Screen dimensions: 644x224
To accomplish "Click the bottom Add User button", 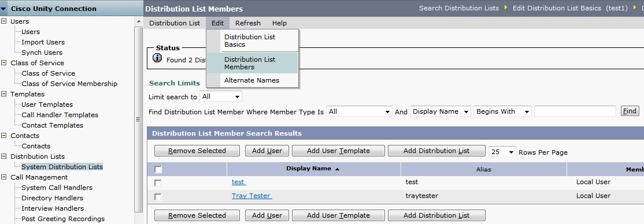I will tap(267, 215).
